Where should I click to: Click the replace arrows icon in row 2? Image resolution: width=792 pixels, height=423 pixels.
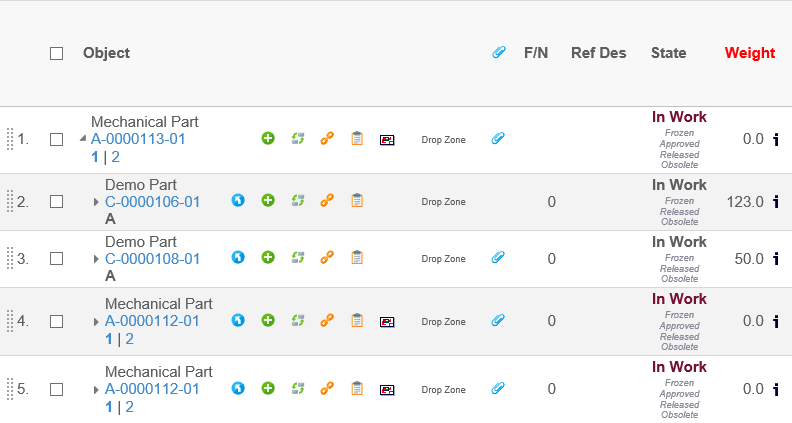tap(297, 201)
